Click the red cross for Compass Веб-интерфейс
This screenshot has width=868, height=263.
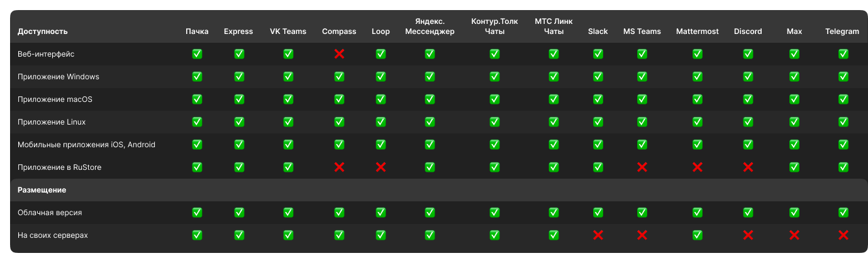tap(339, 54)
